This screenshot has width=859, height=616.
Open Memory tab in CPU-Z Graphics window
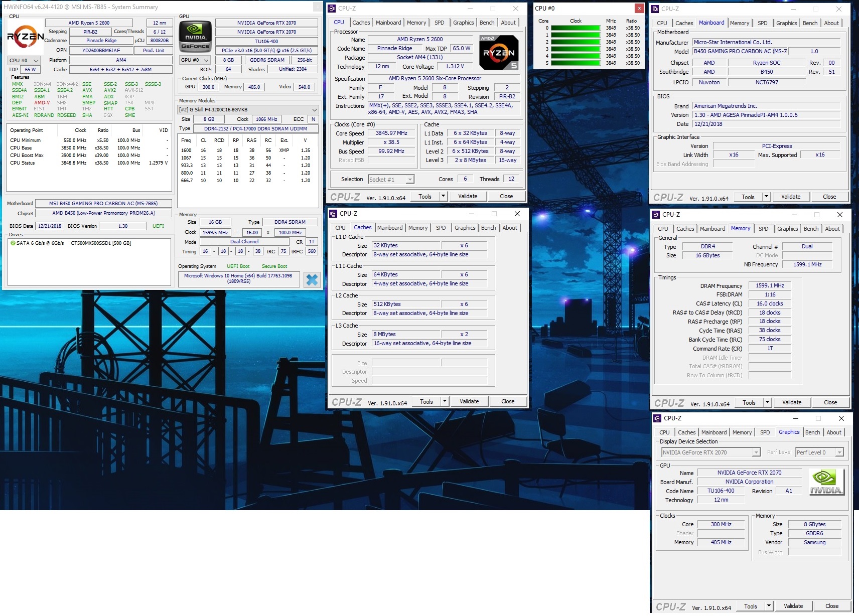[x=742, y=432]
